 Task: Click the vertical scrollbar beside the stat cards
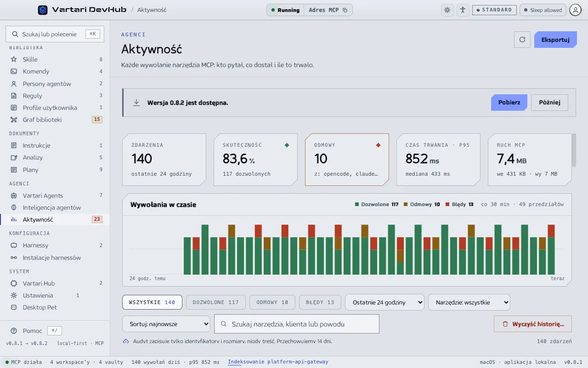(x=574, y=150)
